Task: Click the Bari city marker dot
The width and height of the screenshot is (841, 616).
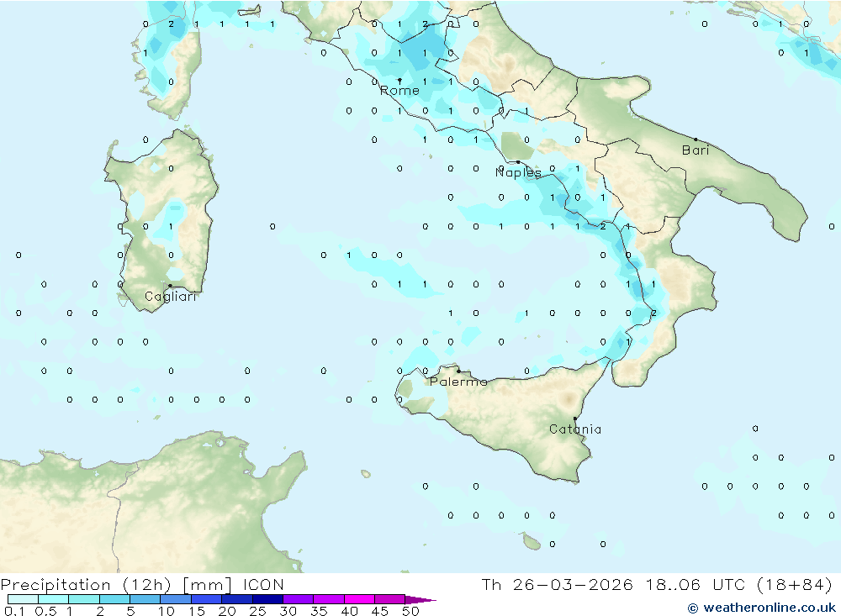Action: [696, 140]
